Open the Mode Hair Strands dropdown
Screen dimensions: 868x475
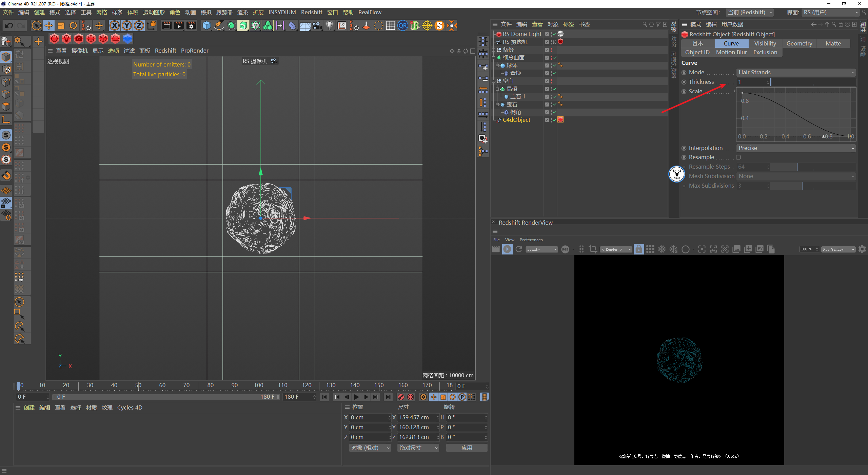coord(796,73)
